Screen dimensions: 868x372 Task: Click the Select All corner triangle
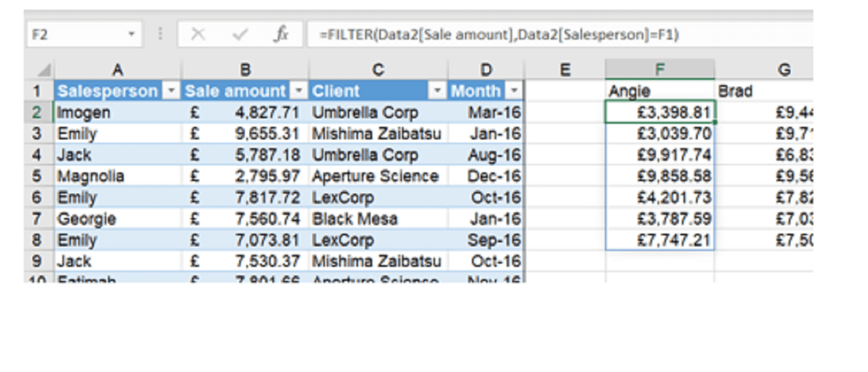coord(44,70)
